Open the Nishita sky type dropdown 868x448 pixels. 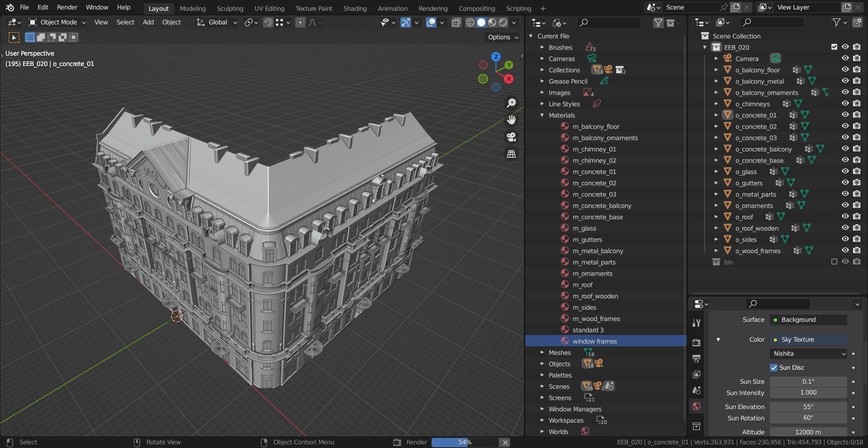click(808, 354)
